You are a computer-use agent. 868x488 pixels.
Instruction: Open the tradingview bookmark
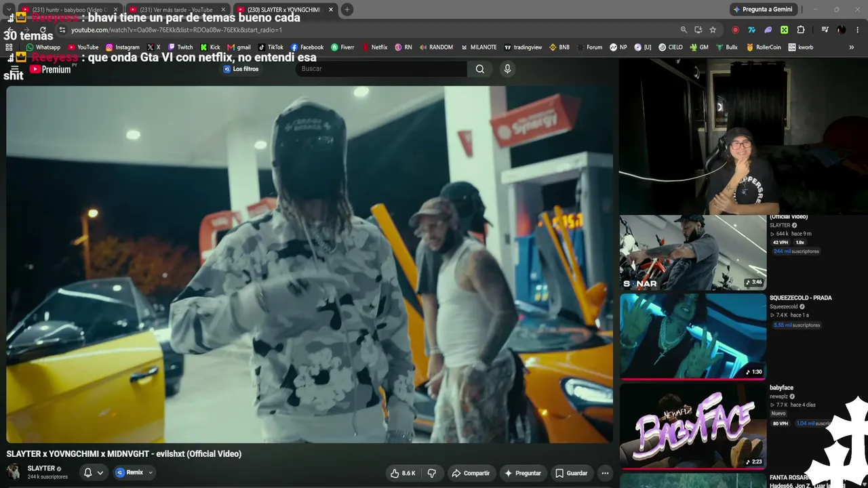[523, 47]
